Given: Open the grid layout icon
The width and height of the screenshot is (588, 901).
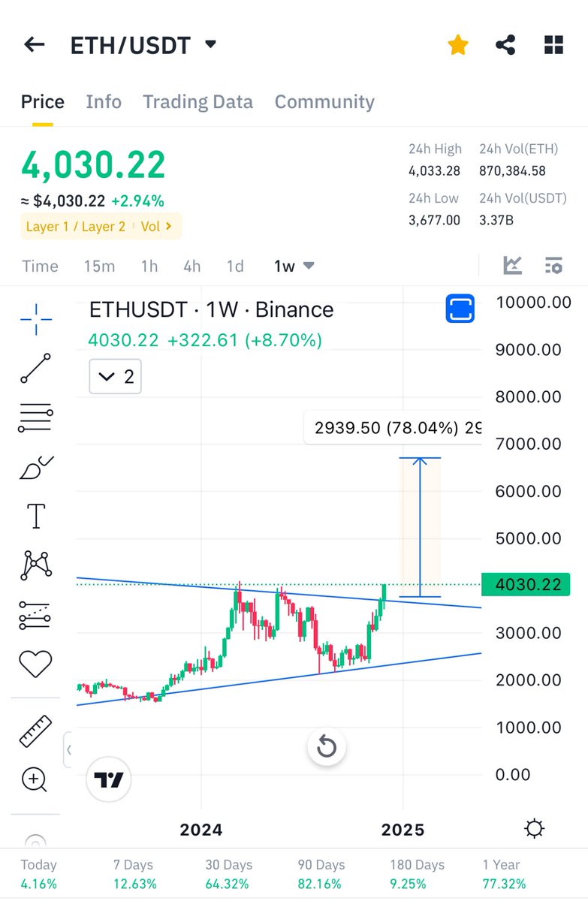Looking at the screenshot, I should 553,45.
